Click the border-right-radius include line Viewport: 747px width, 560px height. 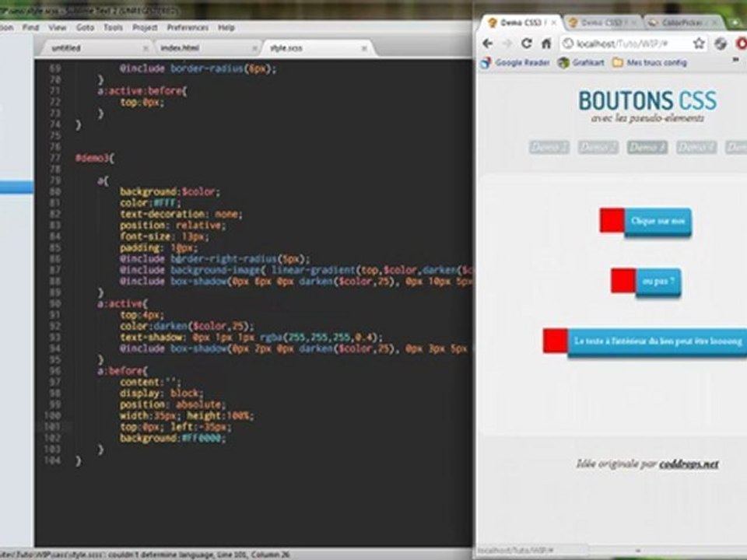point(215,259)
